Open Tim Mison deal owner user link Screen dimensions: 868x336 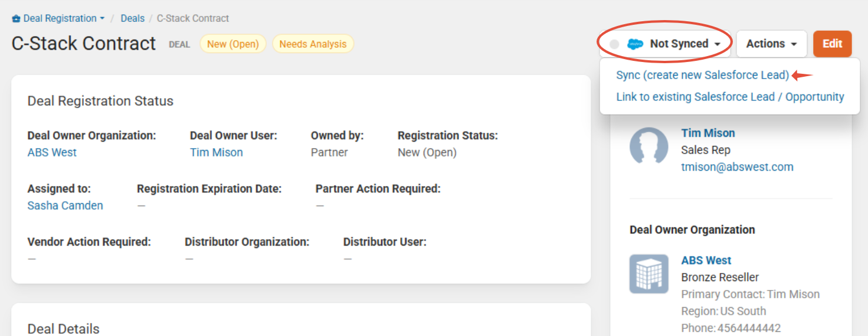[216, 152]
